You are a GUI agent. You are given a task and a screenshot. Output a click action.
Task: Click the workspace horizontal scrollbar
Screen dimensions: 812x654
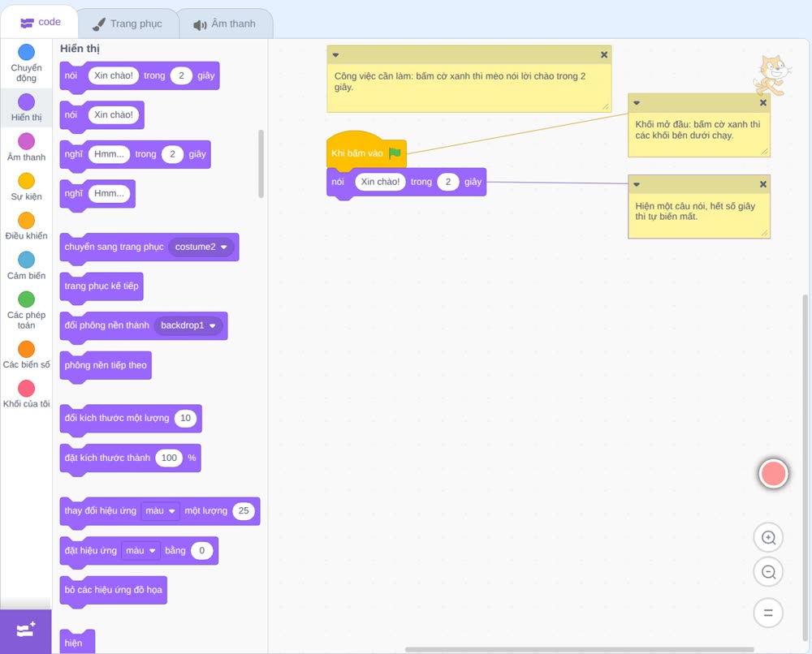pos(579,649)
